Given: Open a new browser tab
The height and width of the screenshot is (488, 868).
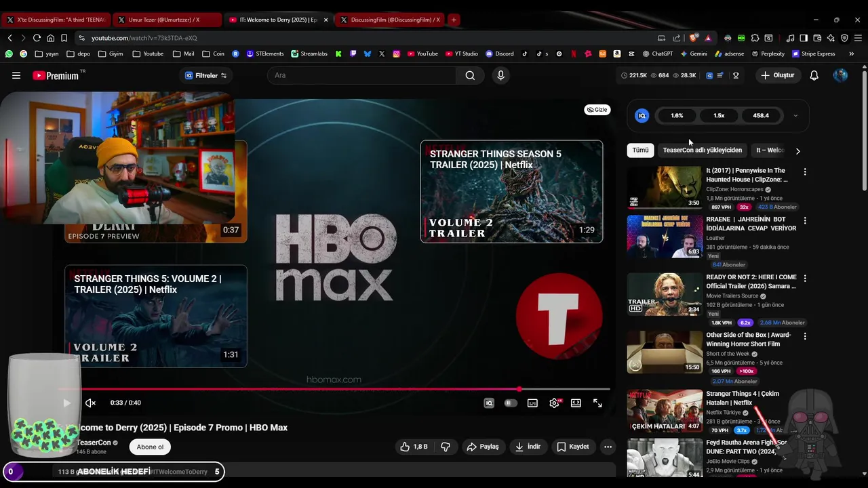Looking at the screenshot, I should coord(454,20).
